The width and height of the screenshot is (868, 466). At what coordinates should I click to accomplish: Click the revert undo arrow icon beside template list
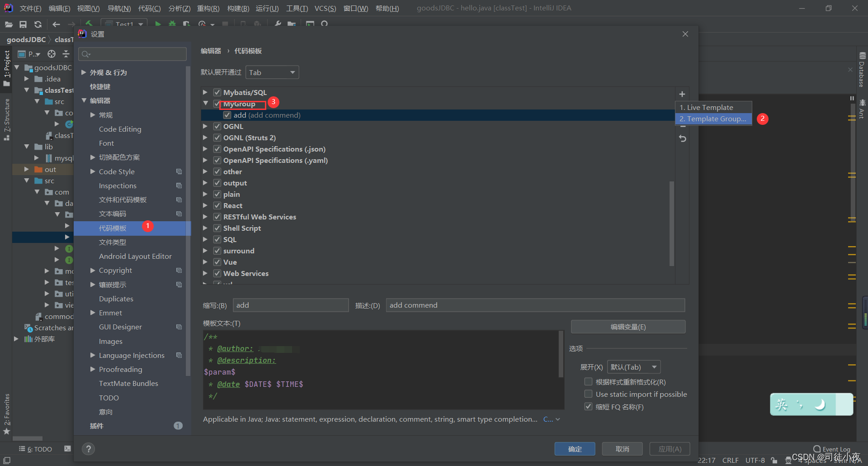coord(683,138)
